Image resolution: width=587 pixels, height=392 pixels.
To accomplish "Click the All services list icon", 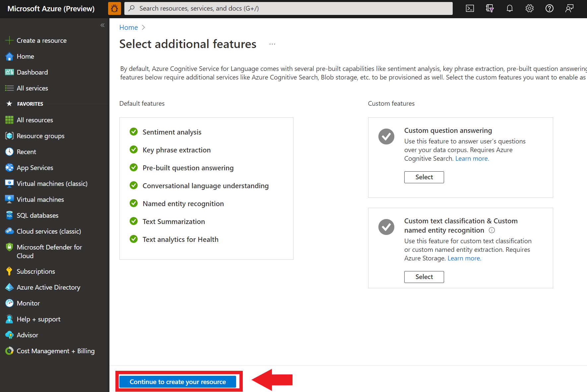I will [9, 88].
